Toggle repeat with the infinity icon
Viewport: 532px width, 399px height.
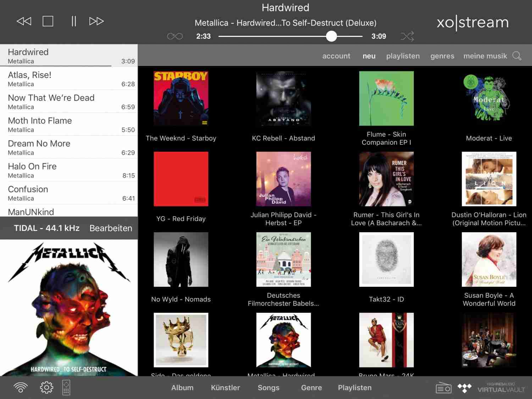point(175,36)
